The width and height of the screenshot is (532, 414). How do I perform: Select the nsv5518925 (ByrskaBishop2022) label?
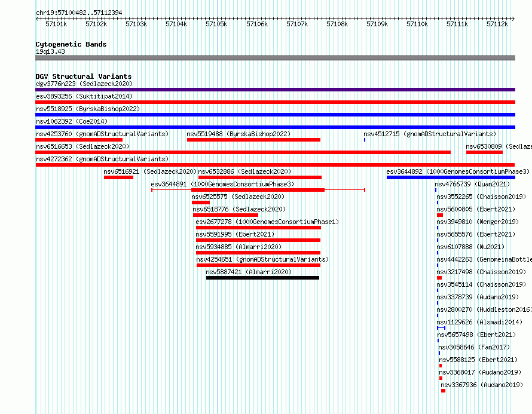(x=88, y=109)
